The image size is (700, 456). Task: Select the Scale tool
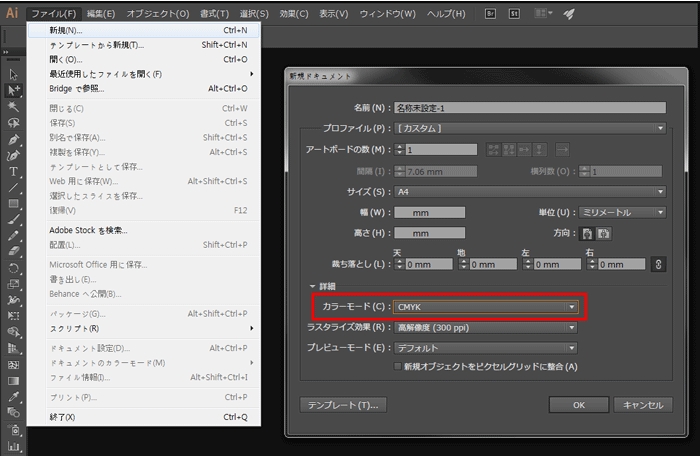(x=13, y=284)
